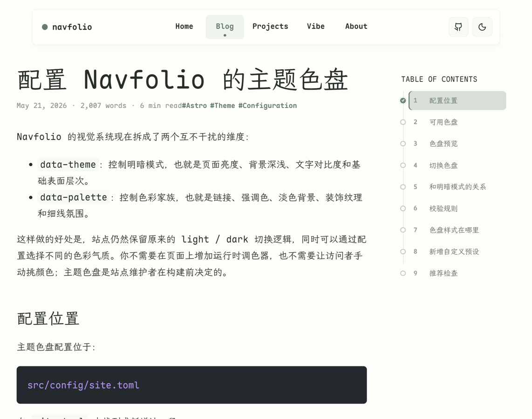Open the Vibe page

[x=315, y=27]
